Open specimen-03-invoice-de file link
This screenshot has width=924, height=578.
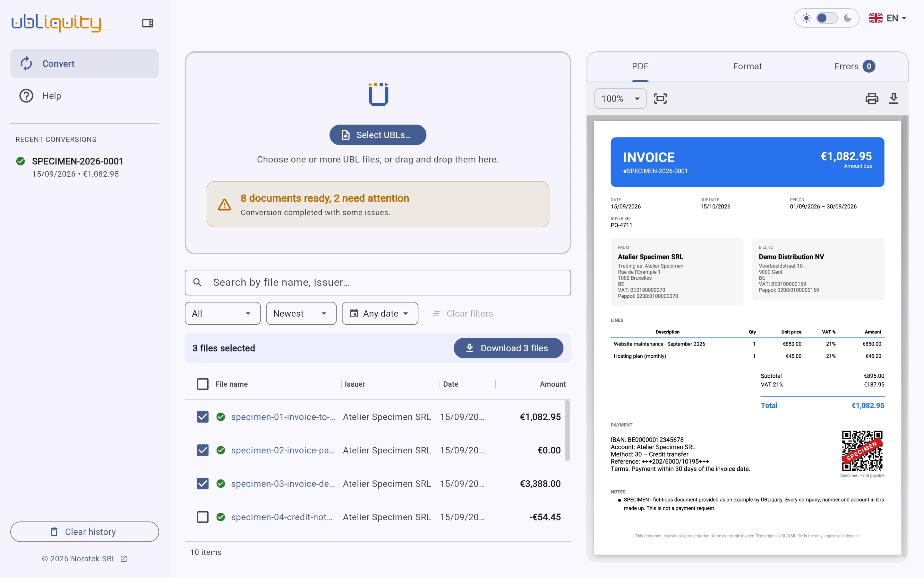click(x=283, y=484)
